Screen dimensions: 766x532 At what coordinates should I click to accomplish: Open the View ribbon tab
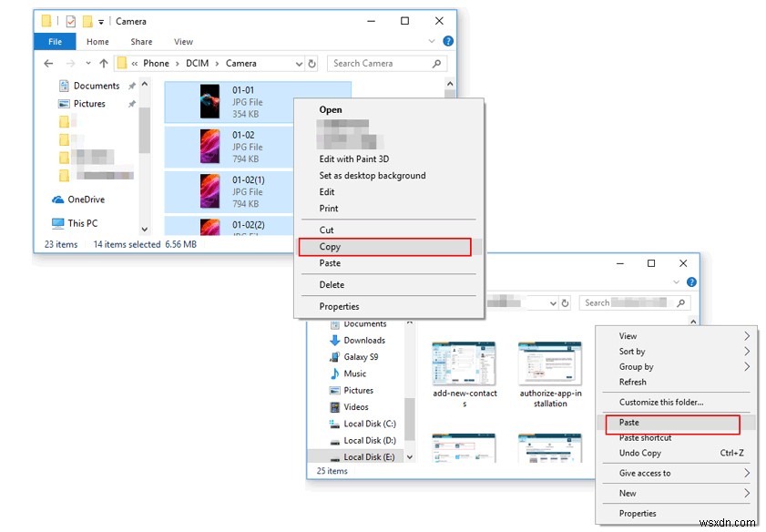pyautogui.click(x=183, y=42)
